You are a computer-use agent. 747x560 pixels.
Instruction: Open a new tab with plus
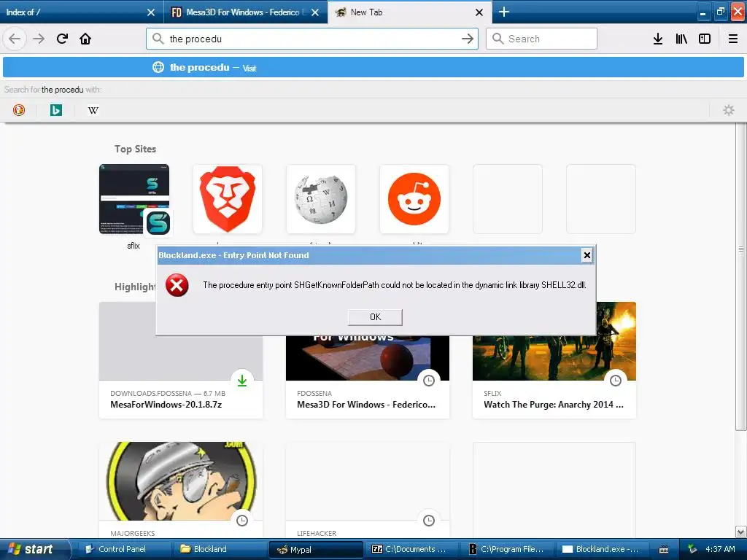click(503, 12)
